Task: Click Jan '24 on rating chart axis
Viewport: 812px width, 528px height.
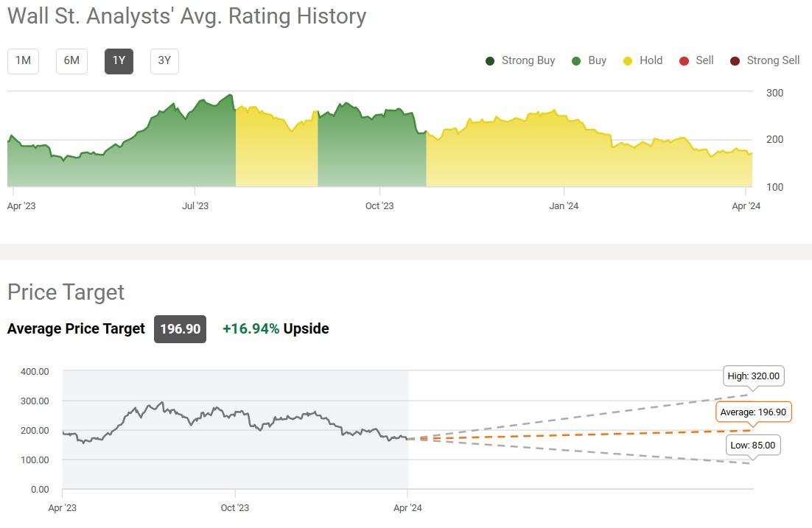Action: coord(564,206)
